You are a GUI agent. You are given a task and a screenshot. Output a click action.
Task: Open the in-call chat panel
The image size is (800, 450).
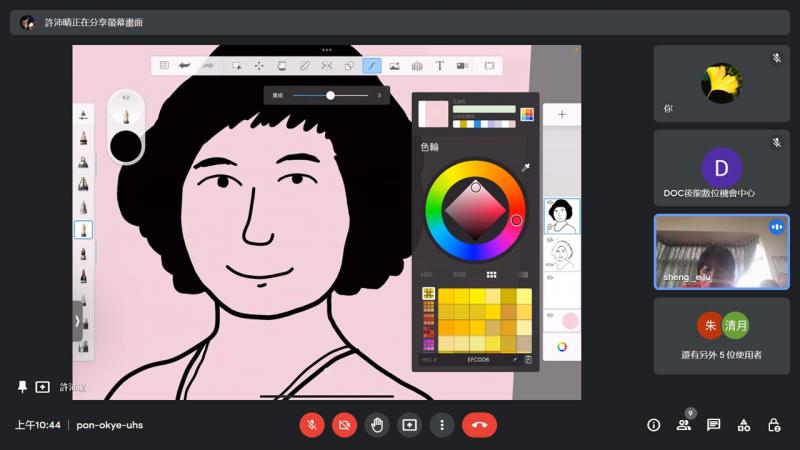(713, 425)
